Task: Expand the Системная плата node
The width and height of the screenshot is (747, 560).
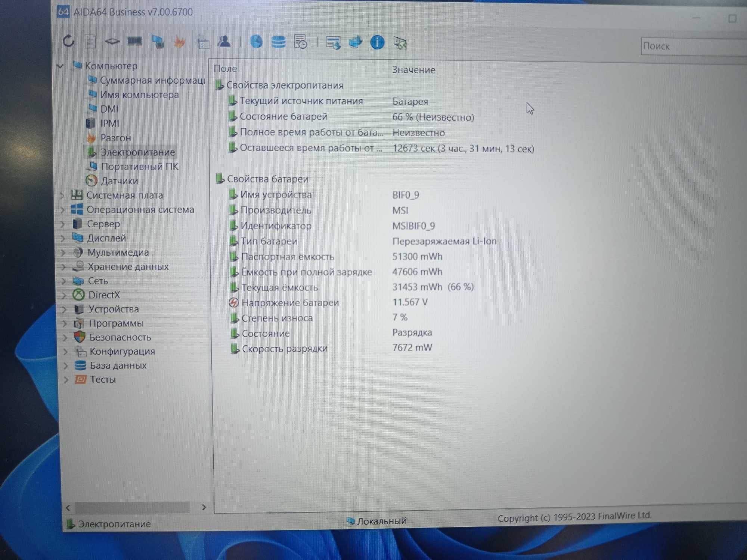Action: [x=62, y=195]
